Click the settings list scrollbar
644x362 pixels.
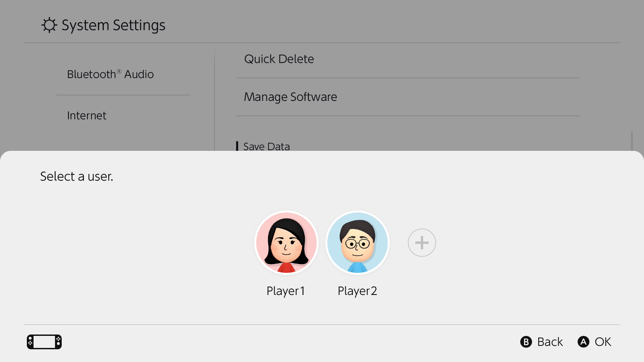pyautogui.click(x=632, y=141)
